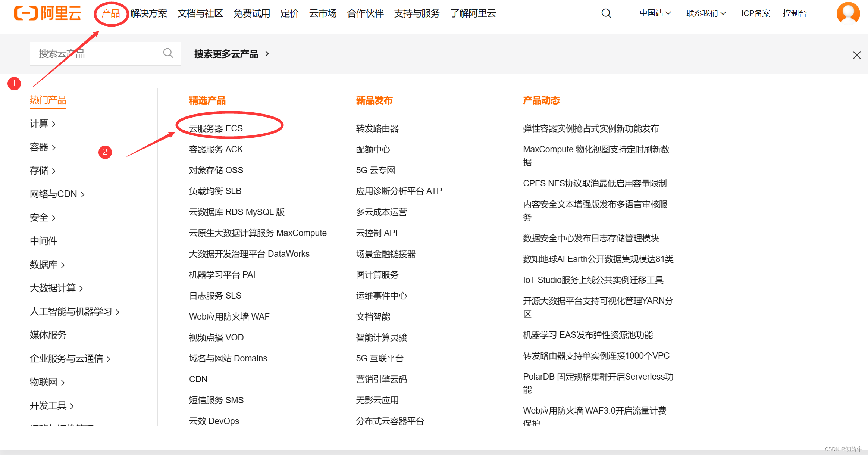Click the 免费试用 menu item

[x=251, y=13]
